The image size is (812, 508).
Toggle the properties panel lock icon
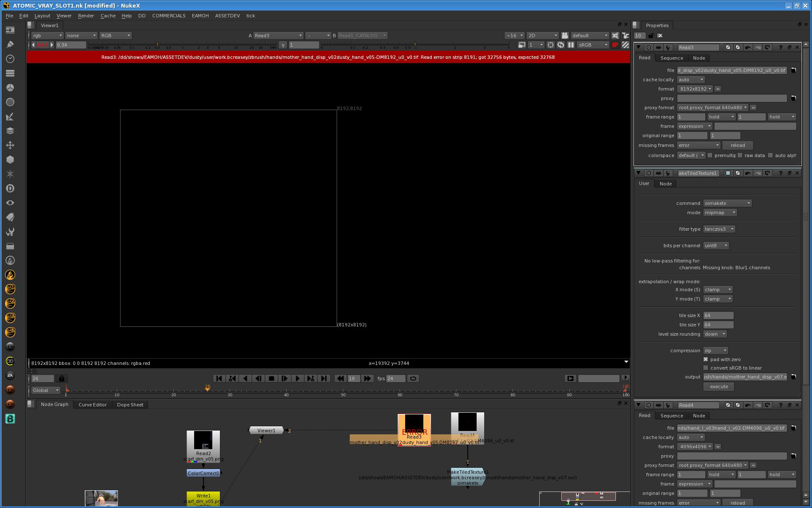coord(651,36)
